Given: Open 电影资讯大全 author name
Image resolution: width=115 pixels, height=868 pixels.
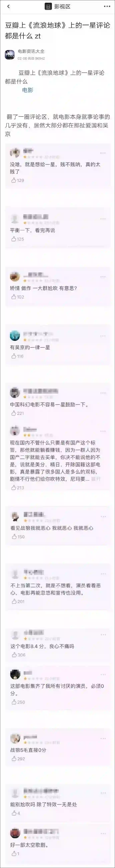Looking at the screenshot, I should pyautogui.click(x=31, y=51).
